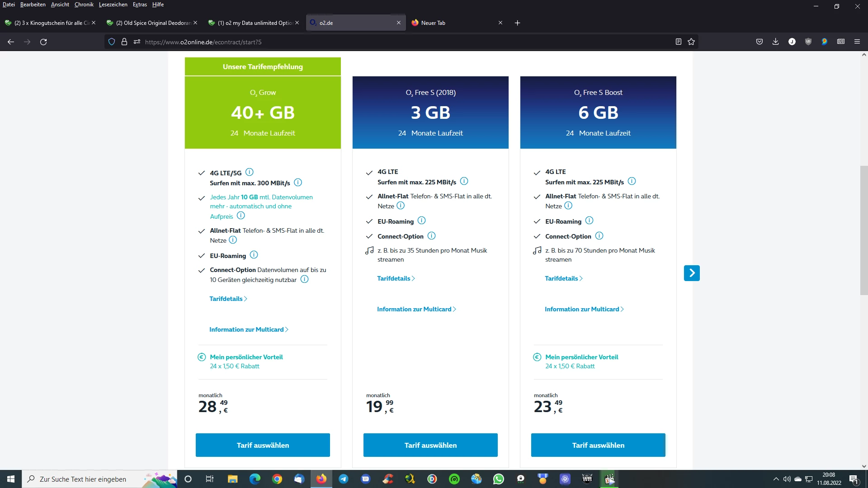Image resolution: width=868 pixels, height=488 pixels.
Task: Click info icon next to 4G LTE/5G
Action: 249,172
